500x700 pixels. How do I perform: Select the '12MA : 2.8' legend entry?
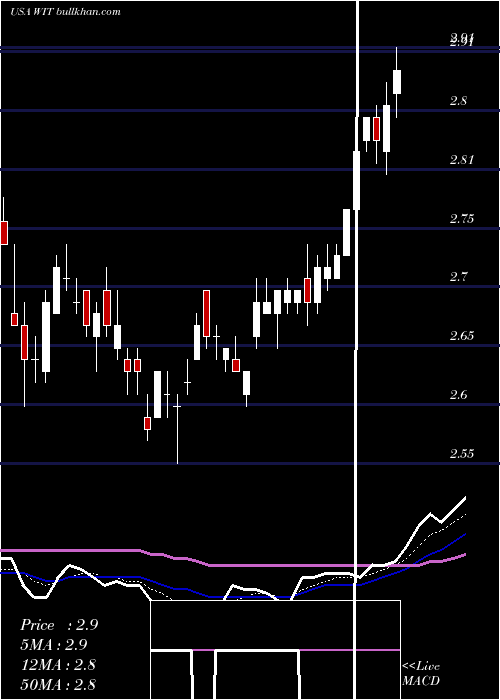pyautogui.click(x=58, y=665)
